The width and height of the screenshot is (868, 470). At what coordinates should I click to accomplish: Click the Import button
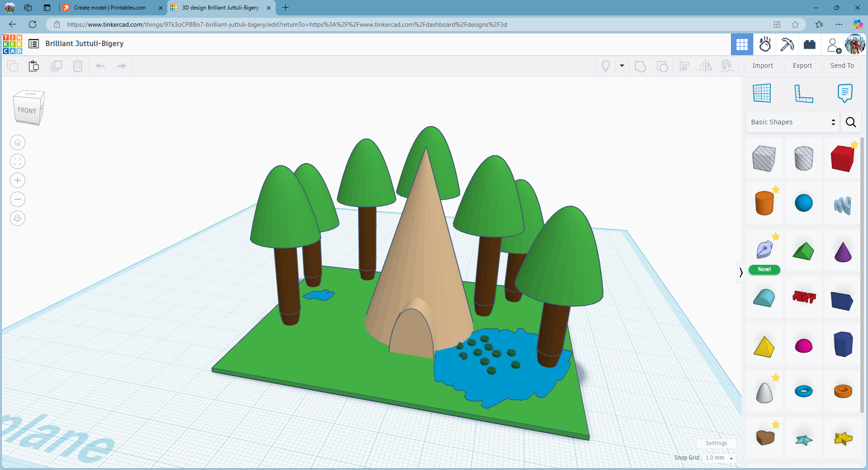coord(763,66)
